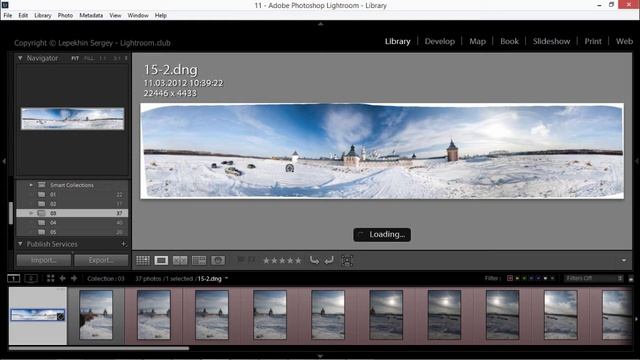Click the badge on the panorama filmstrip thumbnail
The height and width of the screenshot is (360, 640).
pyautogui.click(x=60, y=316)
